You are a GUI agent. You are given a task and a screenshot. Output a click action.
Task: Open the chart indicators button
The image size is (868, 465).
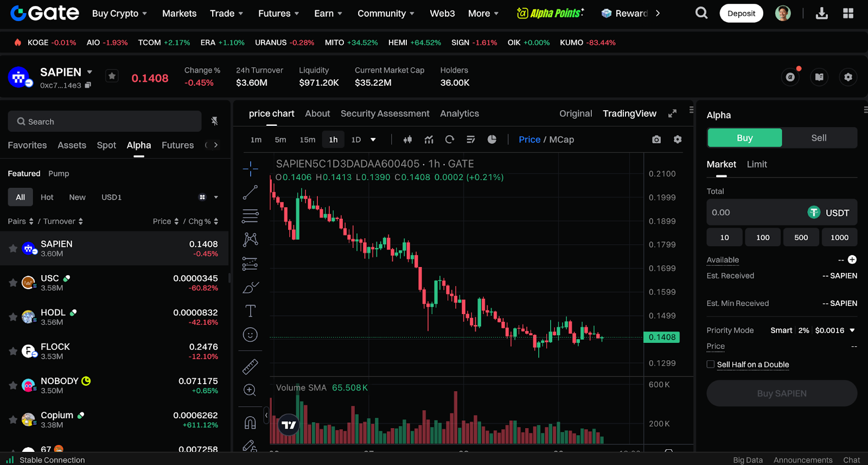point(429,139)
